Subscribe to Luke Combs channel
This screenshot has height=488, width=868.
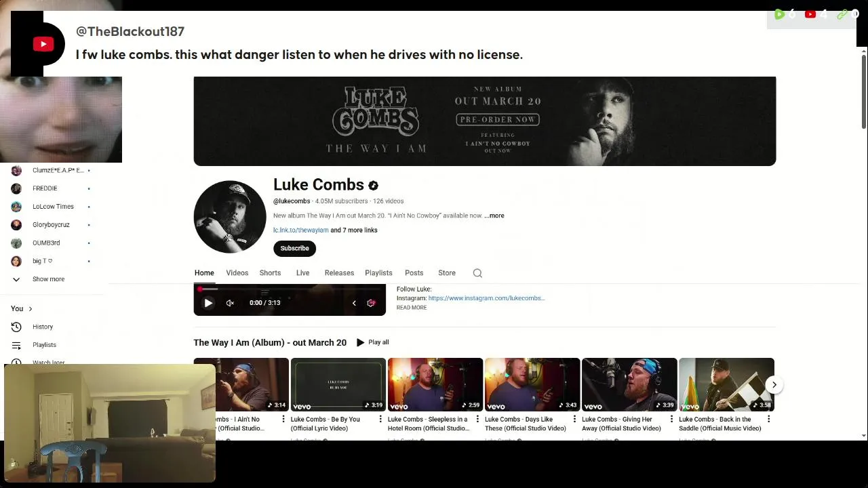(295, 248)
